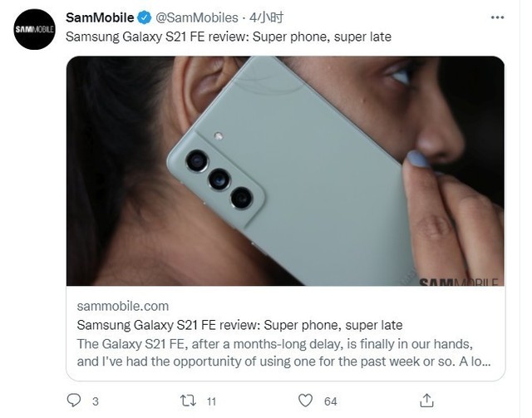The width and height of the screenshot is (532, 418).
Task: Like the tweet with the heart icon
Action: [x=306, y=401]
